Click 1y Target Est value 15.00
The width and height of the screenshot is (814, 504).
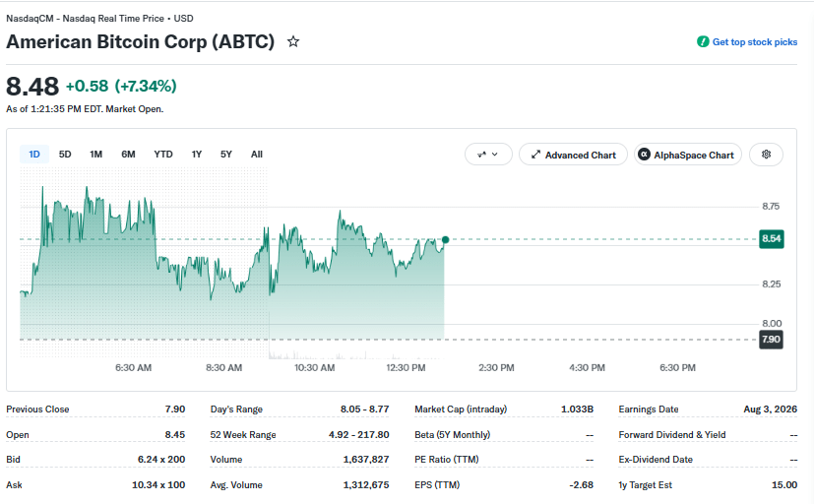(784, 484)
